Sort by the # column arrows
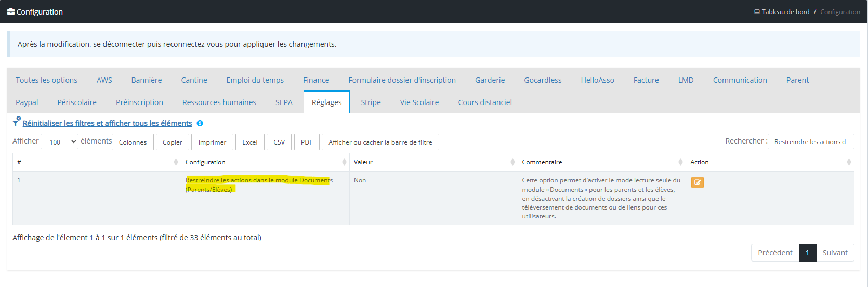 (x=176, y=162)
